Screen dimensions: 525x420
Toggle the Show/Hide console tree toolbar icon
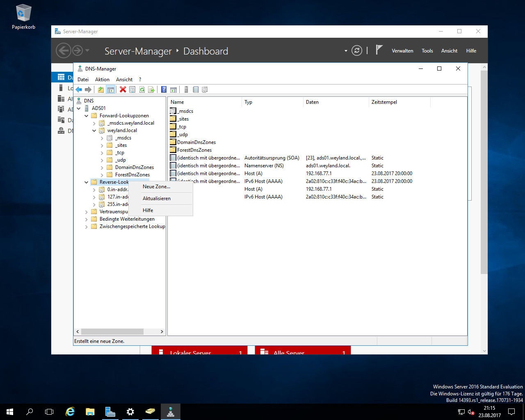110,89
